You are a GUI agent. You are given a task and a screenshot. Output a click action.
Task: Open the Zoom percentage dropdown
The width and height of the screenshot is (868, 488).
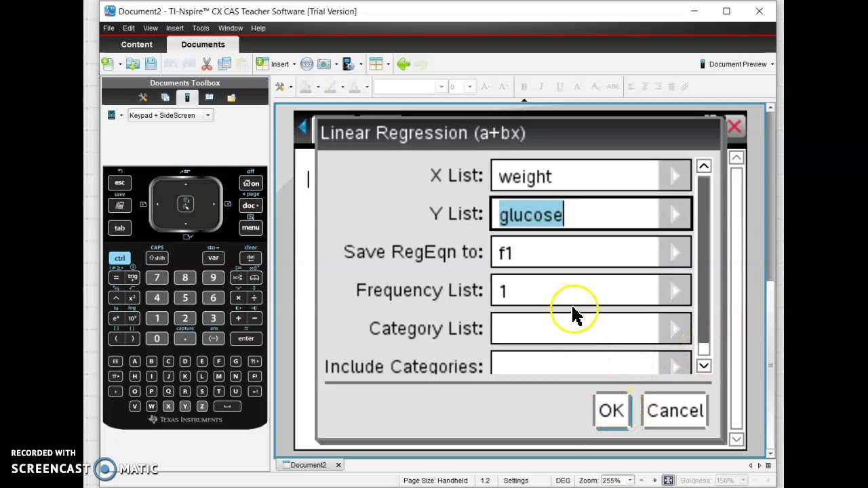(x=629, y=481)
